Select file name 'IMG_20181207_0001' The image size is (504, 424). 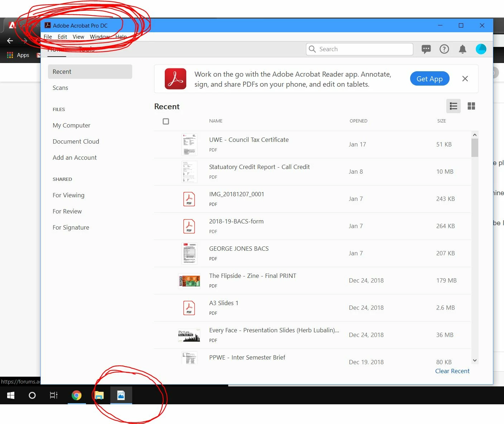[236, 194]
